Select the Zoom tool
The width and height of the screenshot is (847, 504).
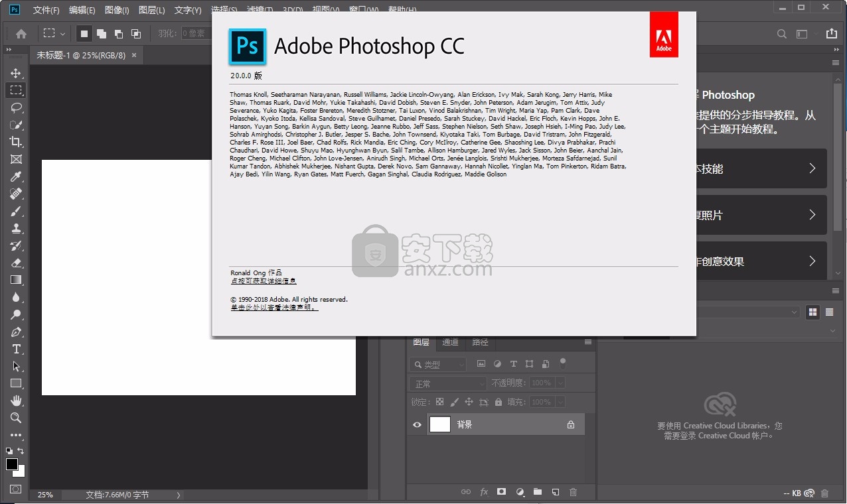pyautogui.click(x=16, y=418)
